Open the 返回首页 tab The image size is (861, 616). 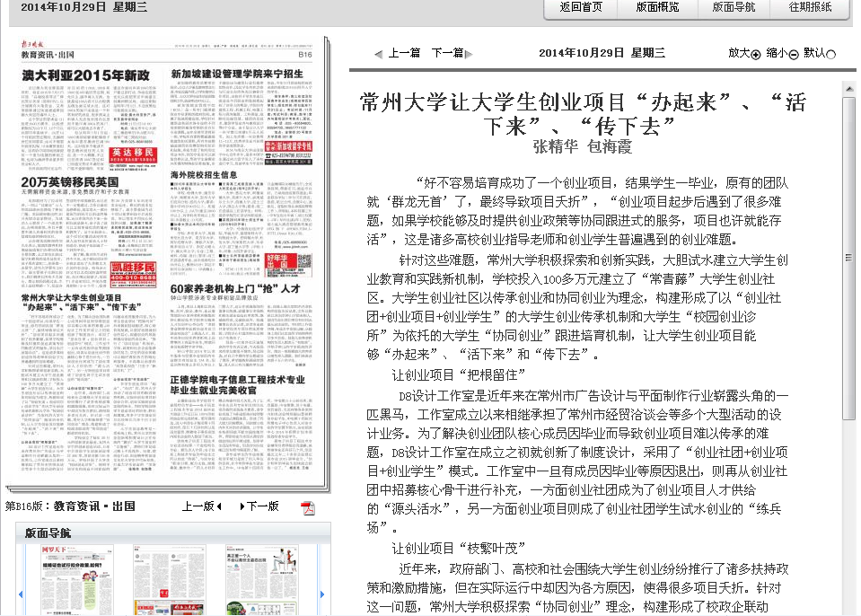(581, 7)
